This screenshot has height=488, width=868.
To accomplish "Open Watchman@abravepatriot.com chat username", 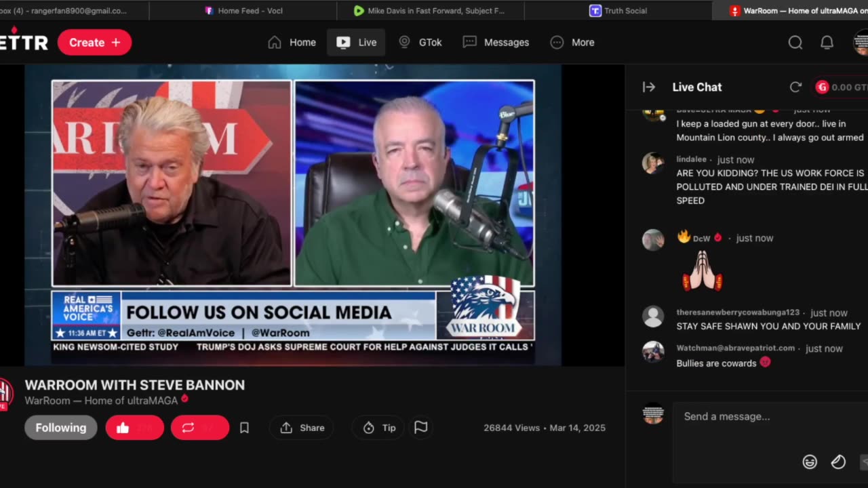I will (x=735, y=348).
